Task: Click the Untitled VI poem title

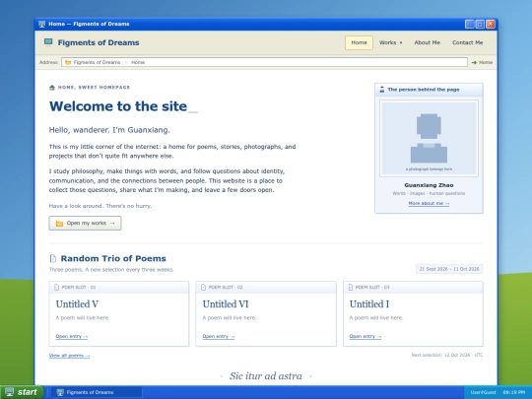Action: 226,304
